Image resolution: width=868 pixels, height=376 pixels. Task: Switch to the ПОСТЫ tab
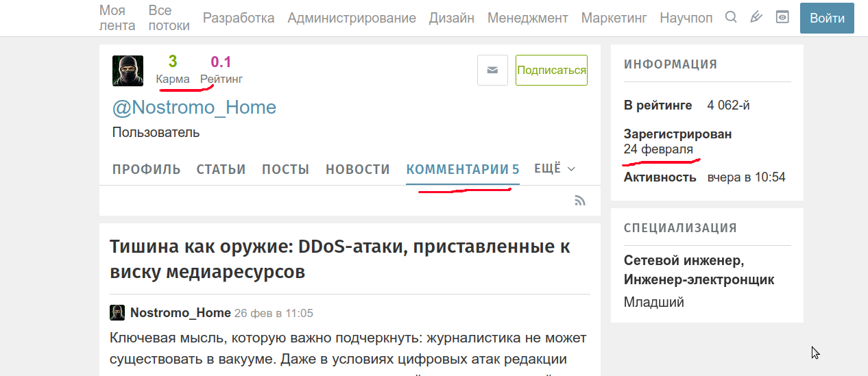click(x=285, y=169)
